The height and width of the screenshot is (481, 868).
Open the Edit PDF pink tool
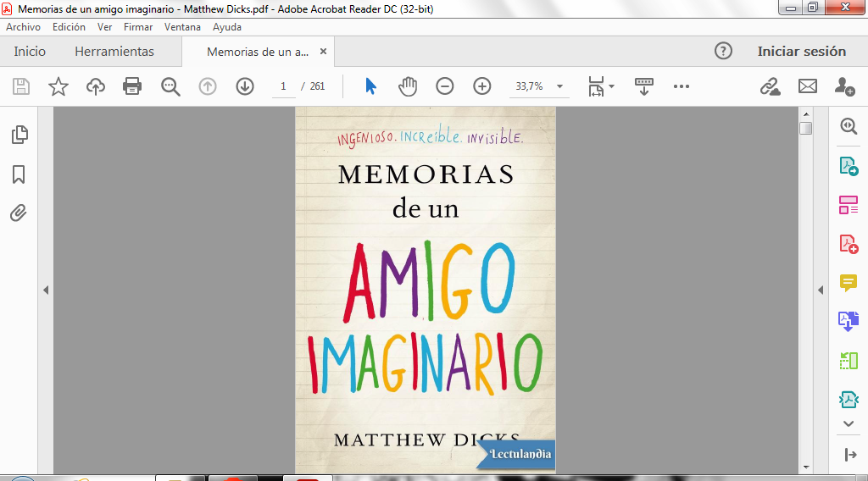click(x=849, y=205)
